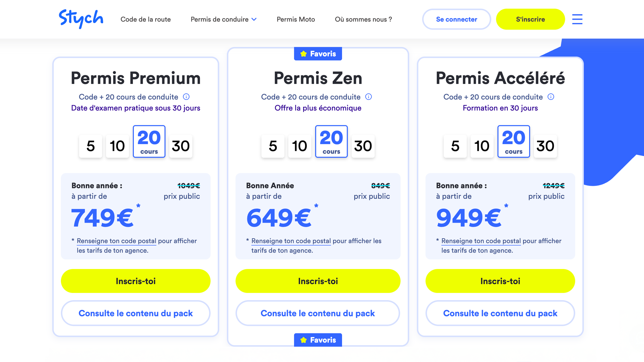Click Renseigne ton code postal under 949€
The height and width of the screenshot is (362, 644).
click(x=481, y=241)
